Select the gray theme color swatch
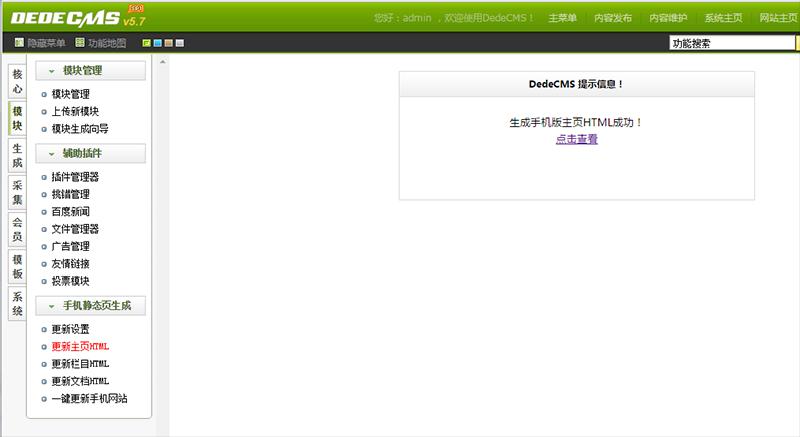This screenshot has height=437, width=800. (177, 43)
